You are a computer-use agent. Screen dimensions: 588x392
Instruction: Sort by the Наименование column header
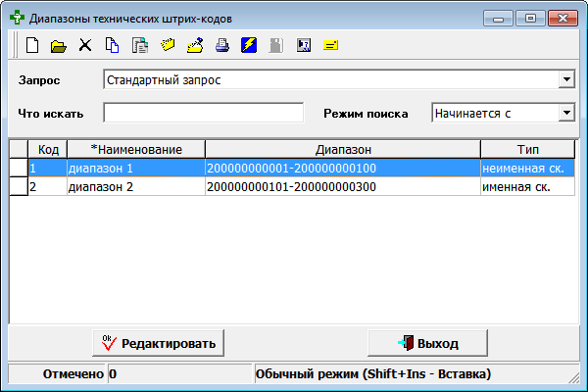tap(136, 149)
